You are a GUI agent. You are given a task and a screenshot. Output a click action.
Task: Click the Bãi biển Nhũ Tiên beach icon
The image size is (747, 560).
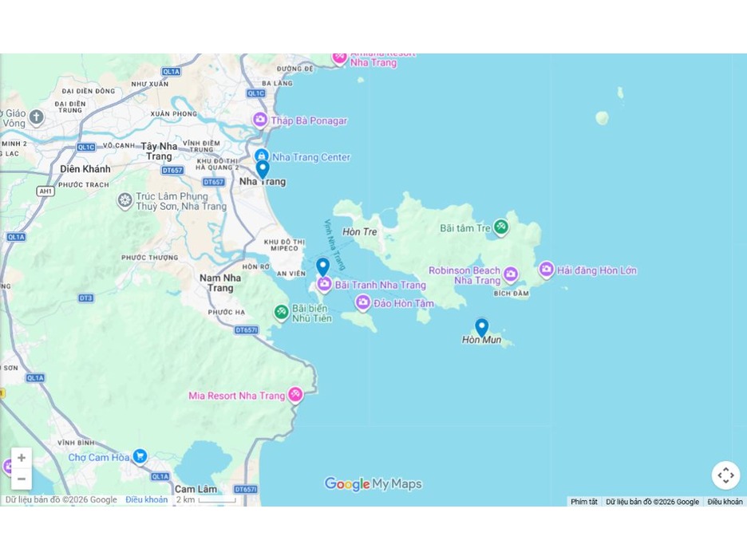click(x=281, y=313)
